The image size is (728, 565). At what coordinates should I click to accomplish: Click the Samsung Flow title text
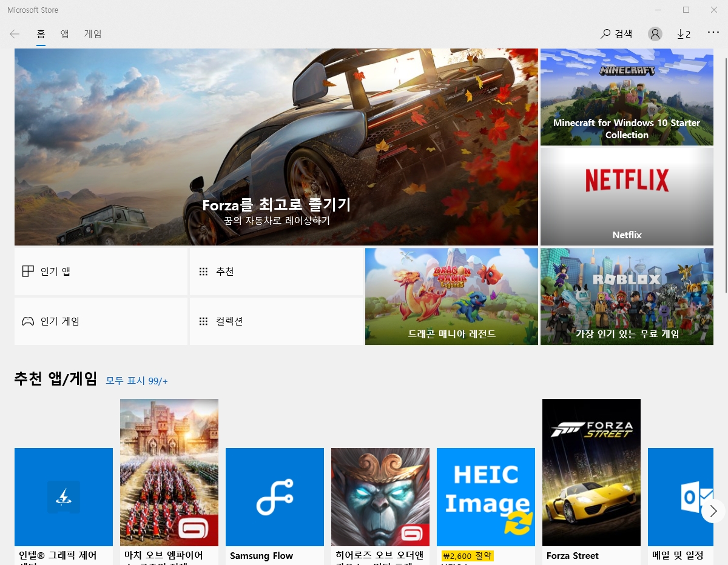[x=261, y=556]
